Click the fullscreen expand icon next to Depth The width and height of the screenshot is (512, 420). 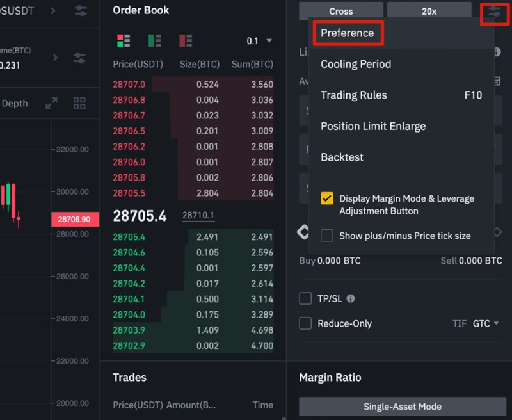tap(51, 103)
